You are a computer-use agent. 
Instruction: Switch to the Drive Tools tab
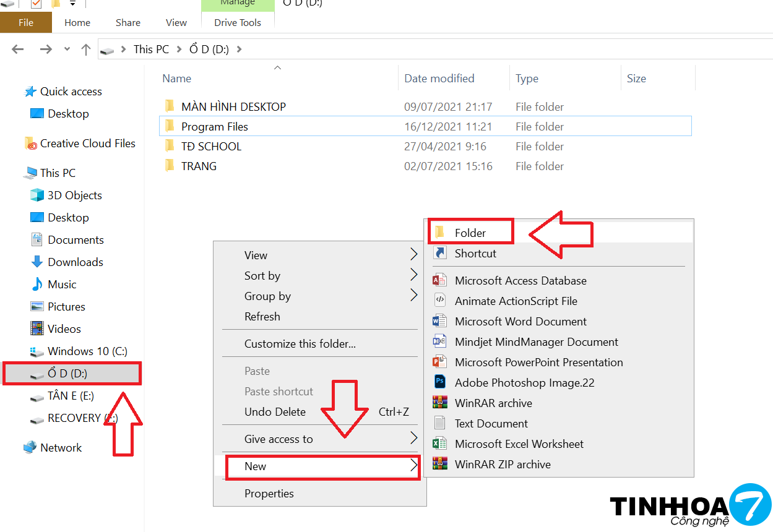238,22
